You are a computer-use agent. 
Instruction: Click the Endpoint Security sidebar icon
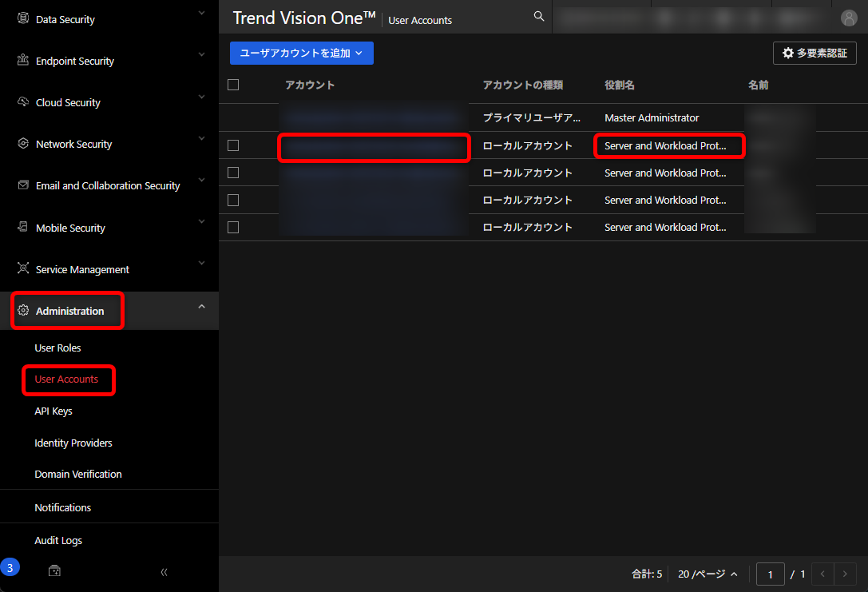coord(22,60)
